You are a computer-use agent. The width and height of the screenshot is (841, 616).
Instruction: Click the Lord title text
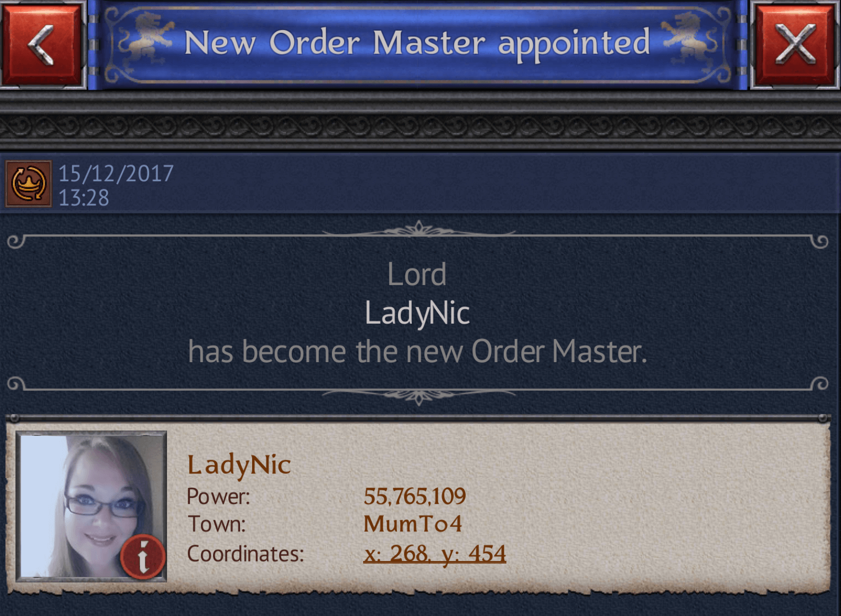tap(417, 274)
